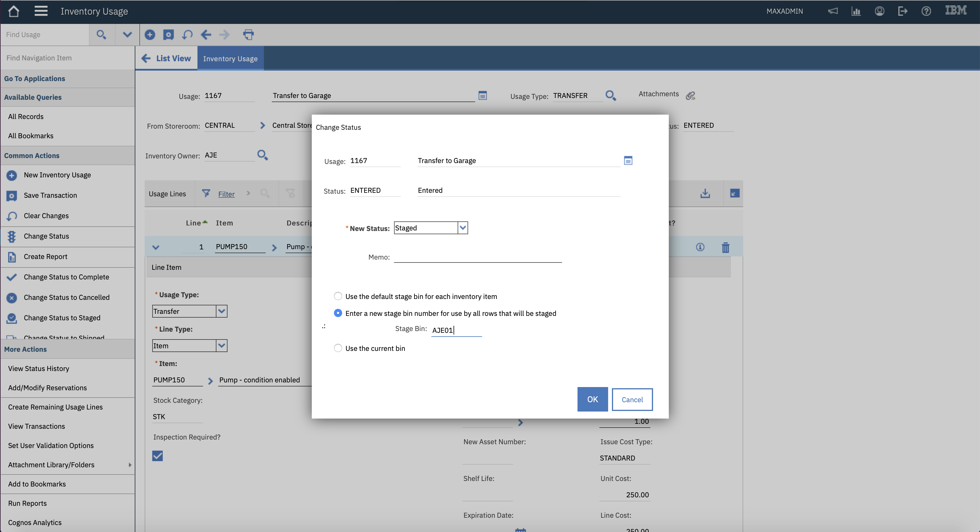Choose Use the default stage bin option
The width and height of the screenshot is (980, 532).
coord(338,296)
